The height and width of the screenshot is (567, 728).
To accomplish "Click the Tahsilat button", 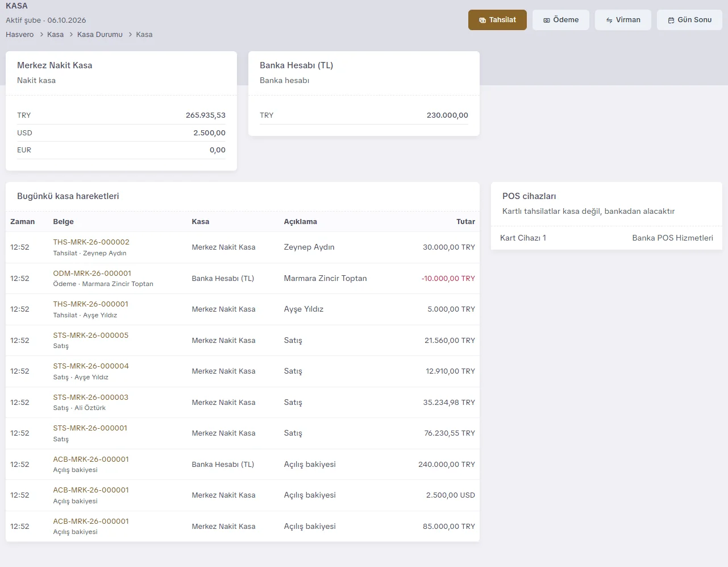I will [497, 20].
